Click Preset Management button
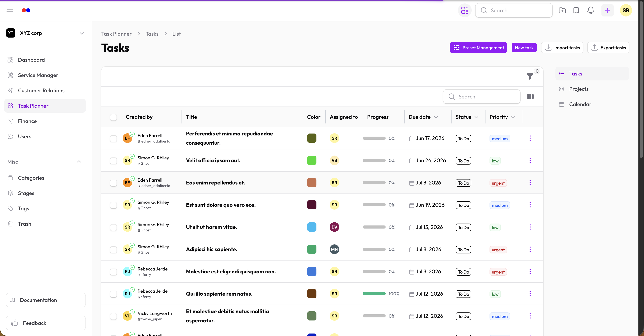 pyautogui.click(x=478, y=48)
